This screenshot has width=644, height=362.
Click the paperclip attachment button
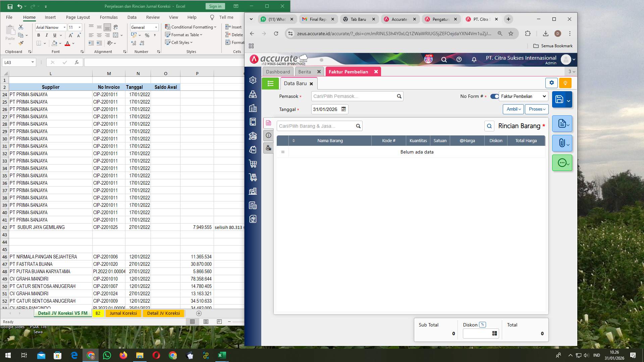561,143
